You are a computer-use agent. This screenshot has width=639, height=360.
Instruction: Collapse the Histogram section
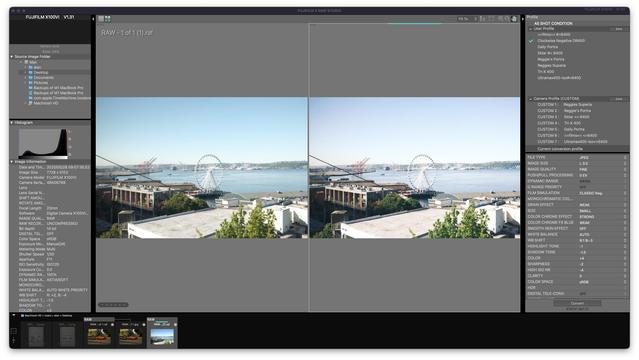coord(12,123)
